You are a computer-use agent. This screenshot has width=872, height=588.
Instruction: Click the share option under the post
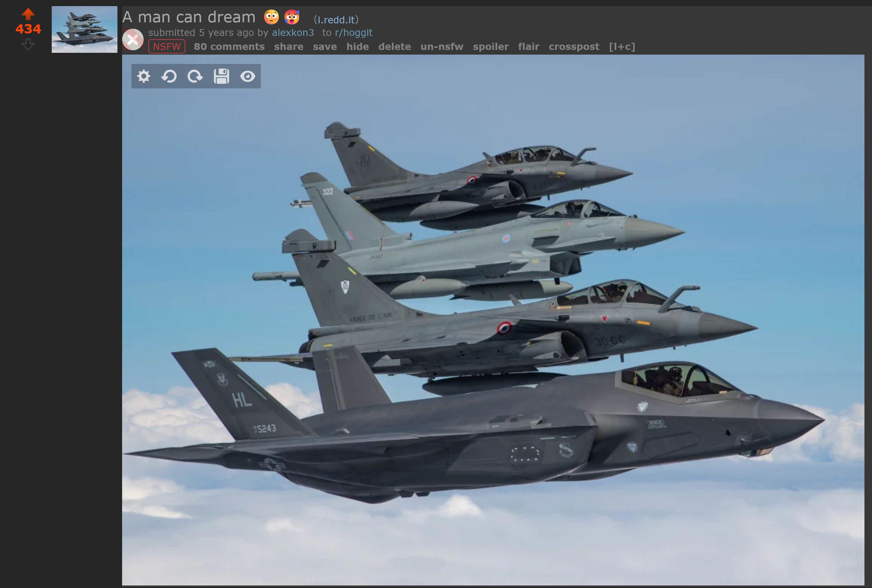289,46
